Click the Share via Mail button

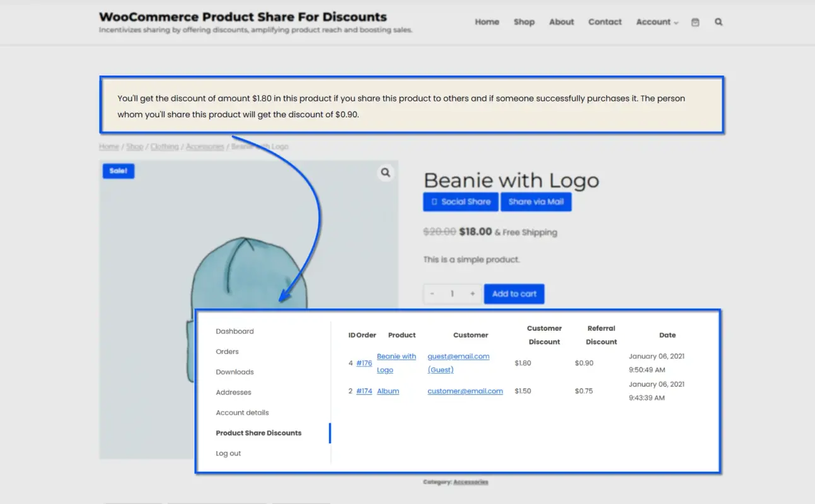click(536, 202)
